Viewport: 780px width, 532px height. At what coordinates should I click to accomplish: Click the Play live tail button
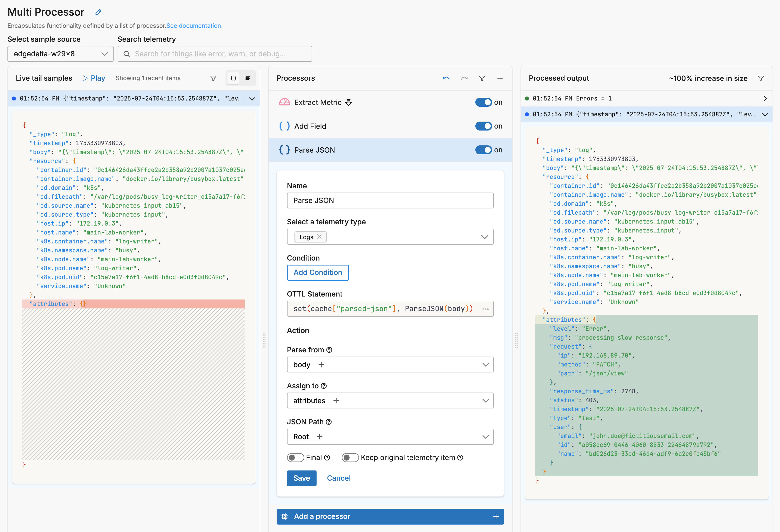(94, 78)
